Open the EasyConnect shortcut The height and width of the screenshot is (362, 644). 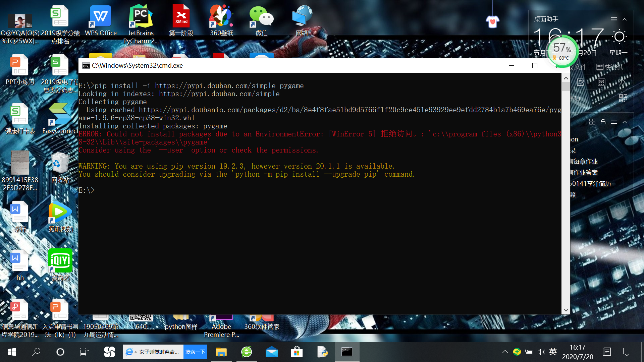pos(60,119)
